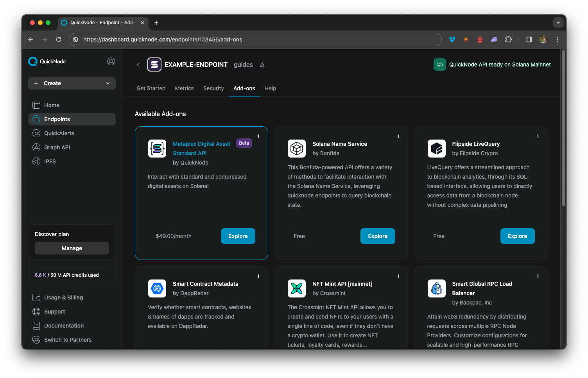
Task: Open the account profile icon
Action: coord(111,61)
